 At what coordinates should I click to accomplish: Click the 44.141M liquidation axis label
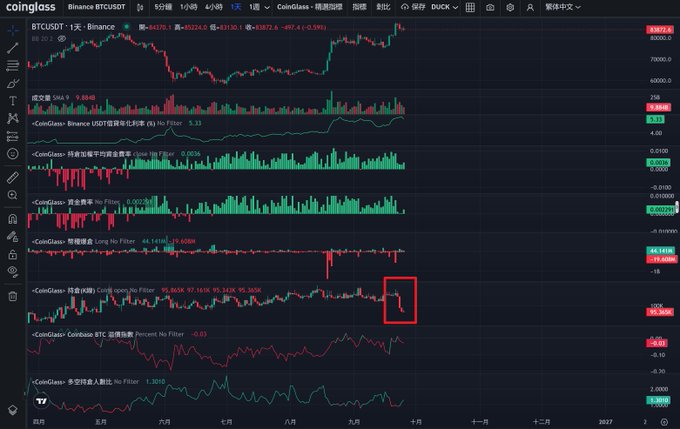pyautogui.click(x=660, y=251)
